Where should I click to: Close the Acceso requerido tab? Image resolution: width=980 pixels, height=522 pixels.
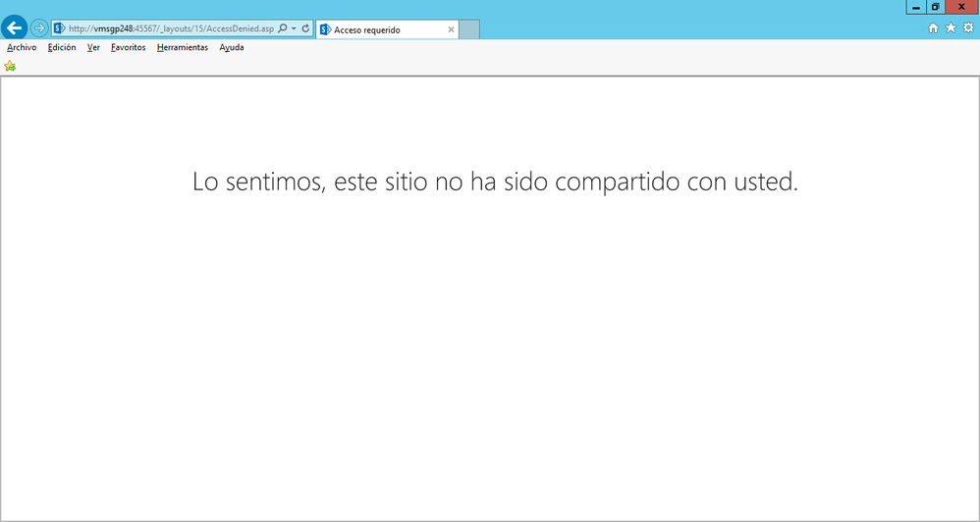pos(452,29)
